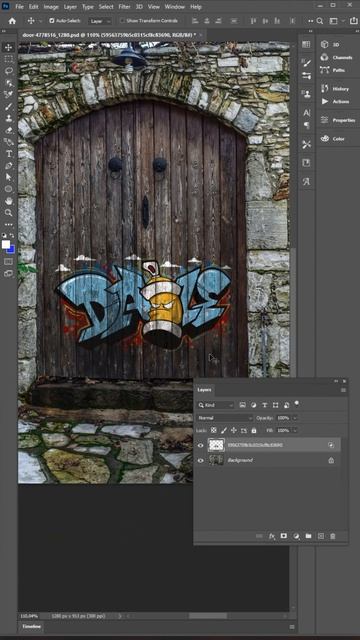This screenshot has width=360, height=640.
Task: Select the Ellipse shape tool
Action: pos(8,189)
